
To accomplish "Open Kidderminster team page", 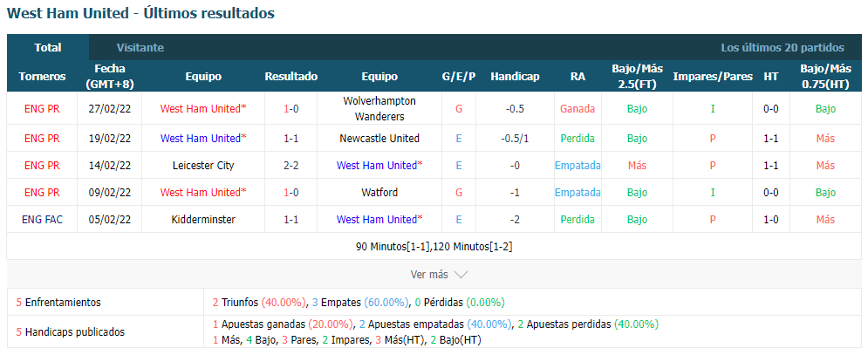I will 203,220.
